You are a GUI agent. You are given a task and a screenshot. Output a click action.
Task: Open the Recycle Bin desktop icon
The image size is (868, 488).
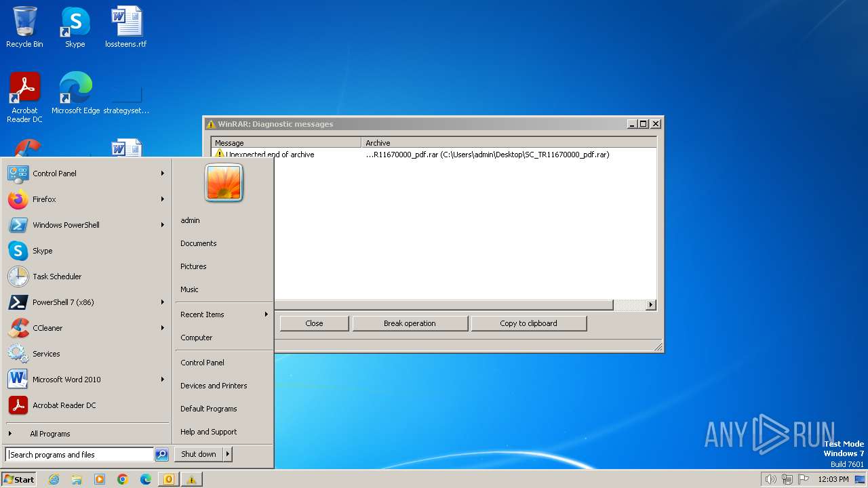[24, 27]
